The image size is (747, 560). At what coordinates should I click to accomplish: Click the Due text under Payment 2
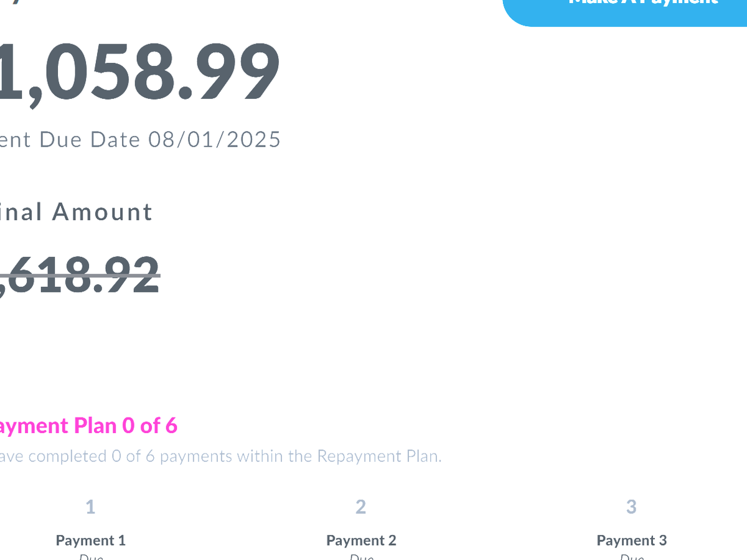point(361,557)
